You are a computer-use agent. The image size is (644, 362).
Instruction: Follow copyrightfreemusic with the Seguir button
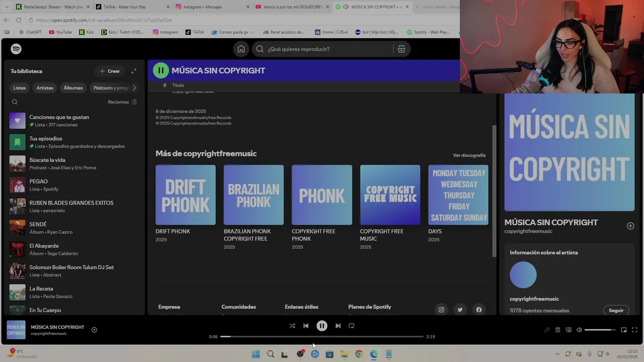[x=616, y=310]
